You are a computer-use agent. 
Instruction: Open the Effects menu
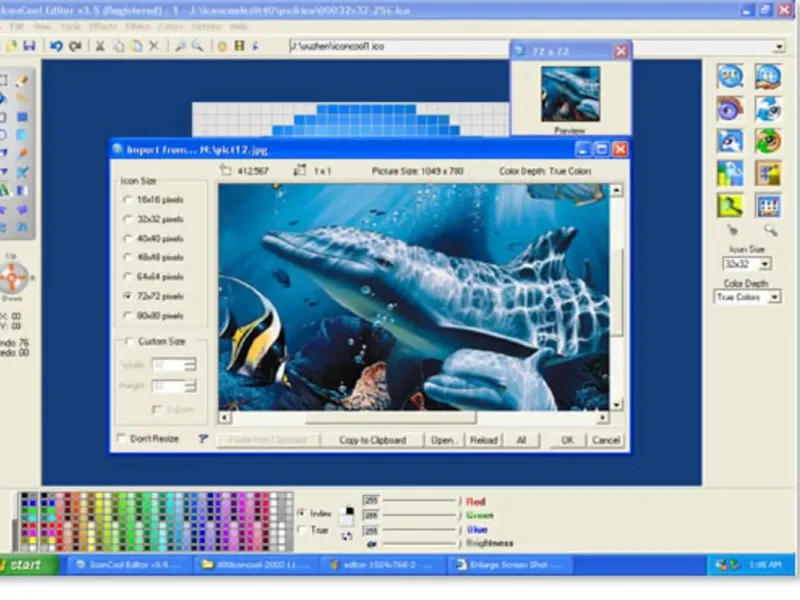point(102,25)
